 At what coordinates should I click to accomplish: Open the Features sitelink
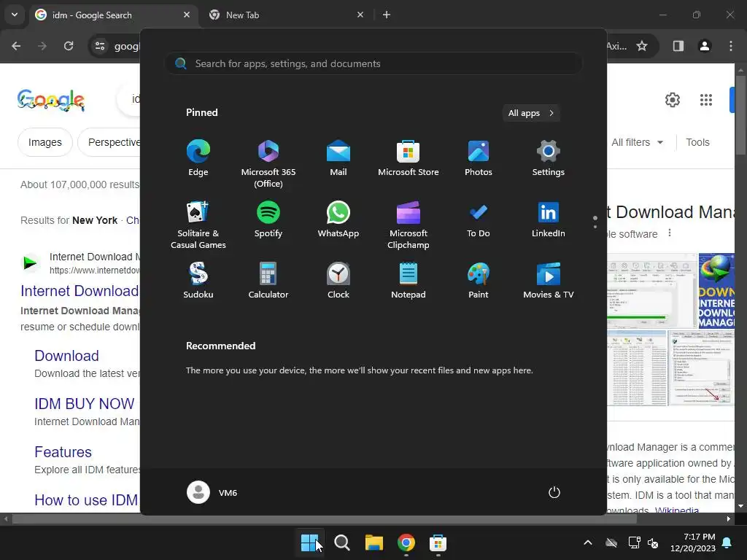(63, 452)
